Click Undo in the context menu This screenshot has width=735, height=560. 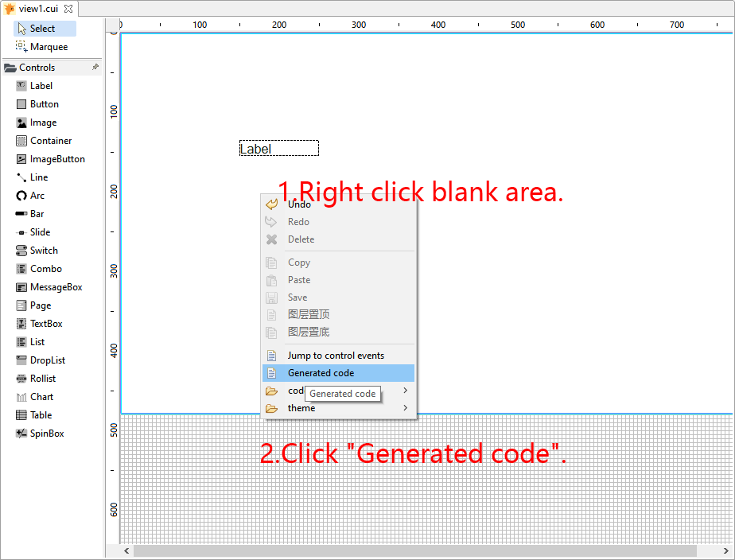[x=298, y=204]
